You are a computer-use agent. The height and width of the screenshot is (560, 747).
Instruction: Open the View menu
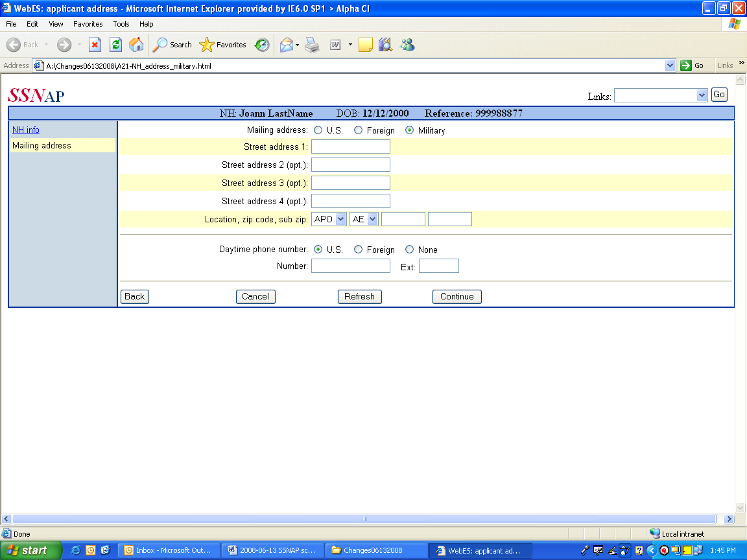click(56, 24)
